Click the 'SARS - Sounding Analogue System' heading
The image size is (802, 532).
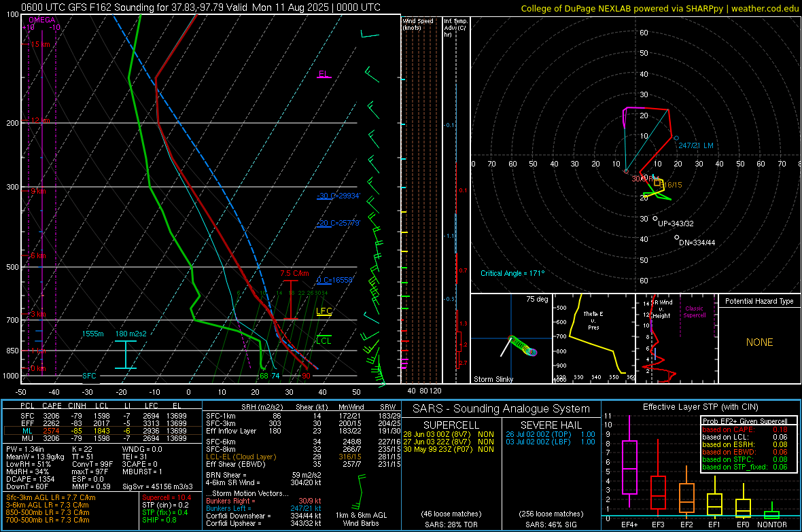click(x=502, y=408)
